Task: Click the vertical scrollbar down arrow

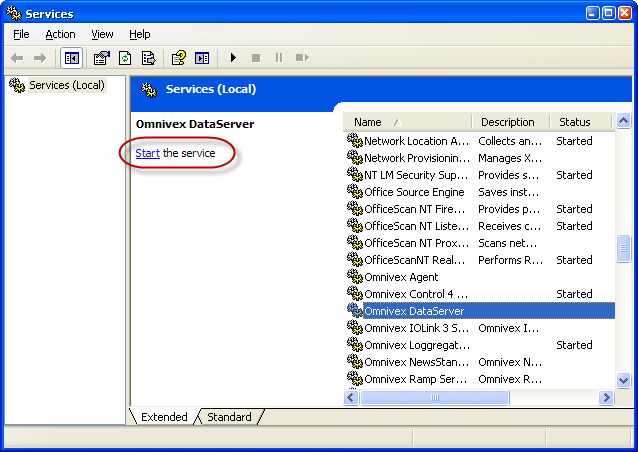Action: click(623, 381)
